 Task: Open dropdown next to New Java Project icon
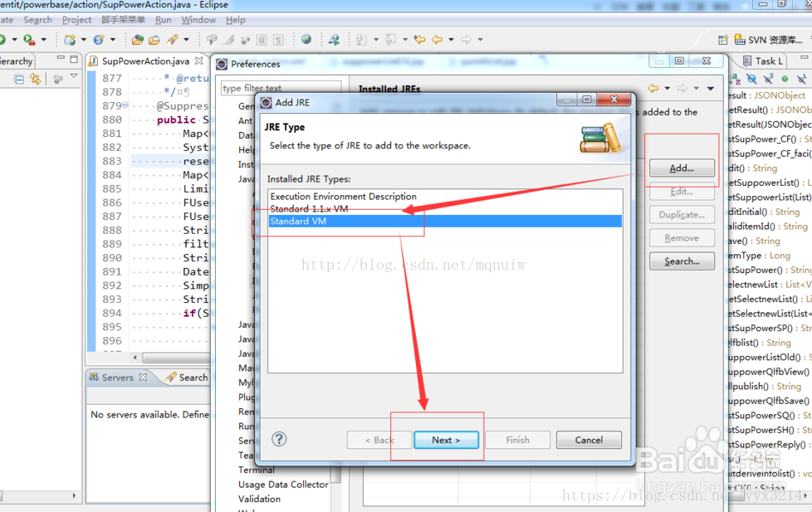83,39
